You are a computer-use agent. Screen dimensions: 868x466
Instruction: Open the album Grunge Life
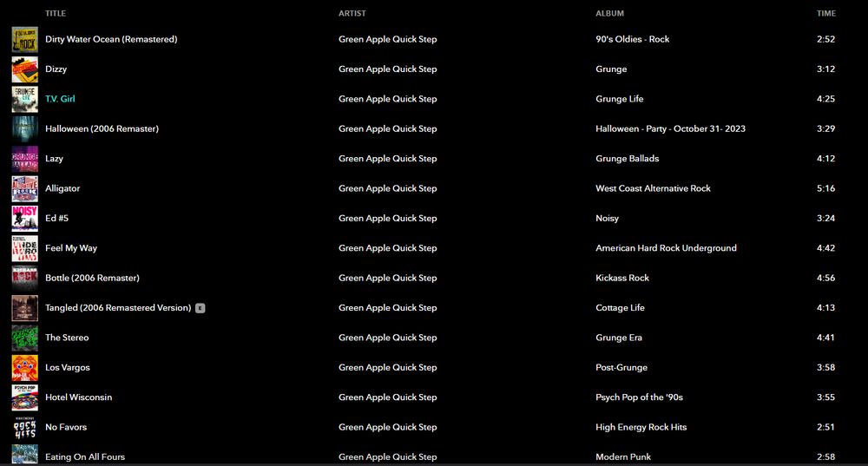click(620, 99)
